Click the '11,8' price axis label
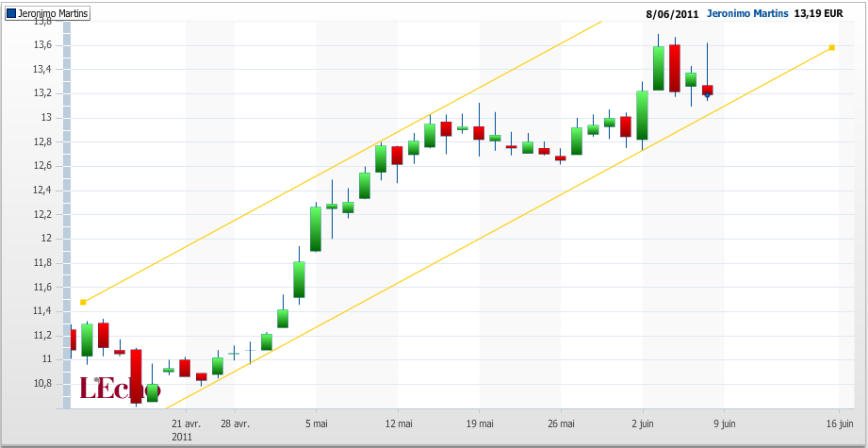Viewport: 868px width, 448px height. [42, 263]
